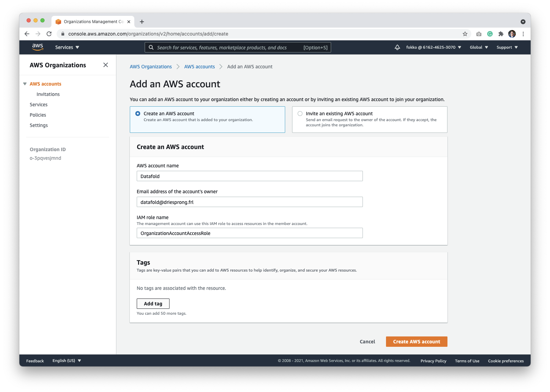The height and width of the screenshot is (392, 550).
Task: Open Policies in the sidebar
Action: (38, 115)
